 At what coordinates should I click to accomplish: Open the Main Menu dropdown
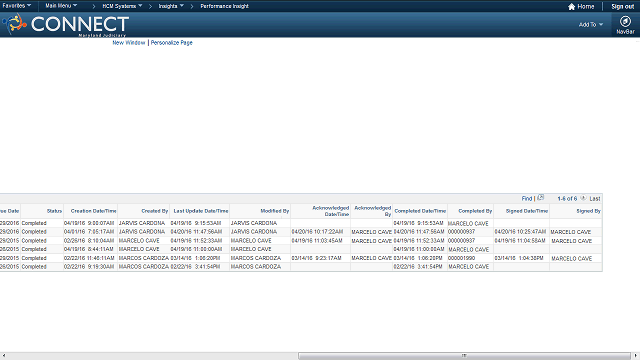point(61,6)
